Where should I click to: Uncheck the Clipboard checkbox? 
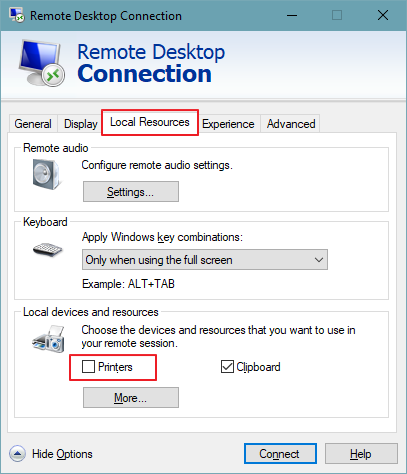(x=227, y=367)
